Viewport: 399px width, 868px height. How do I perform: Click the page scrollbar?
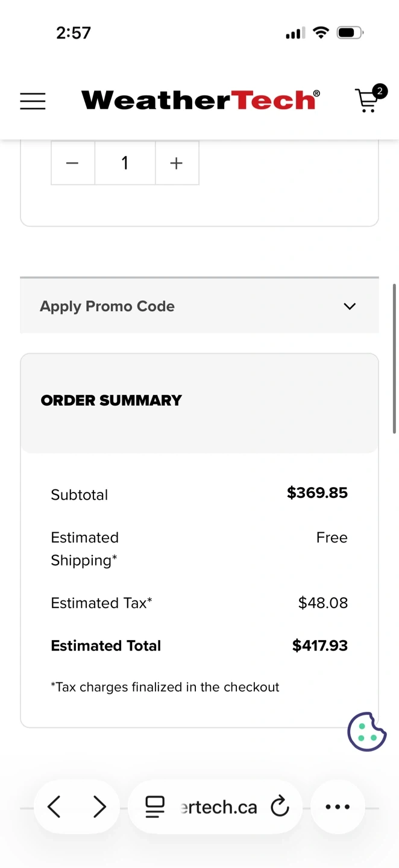[395, 359]
